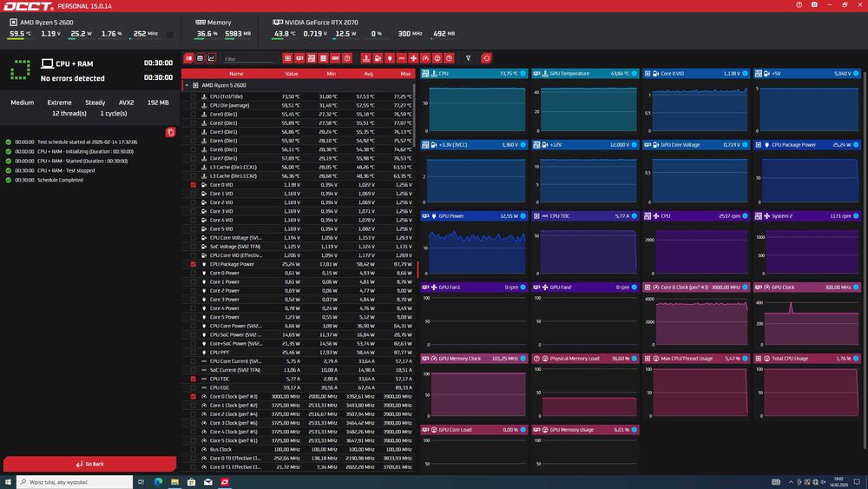
Task: Click 'Schedule Completed' log entry
Action: (60, 180)
